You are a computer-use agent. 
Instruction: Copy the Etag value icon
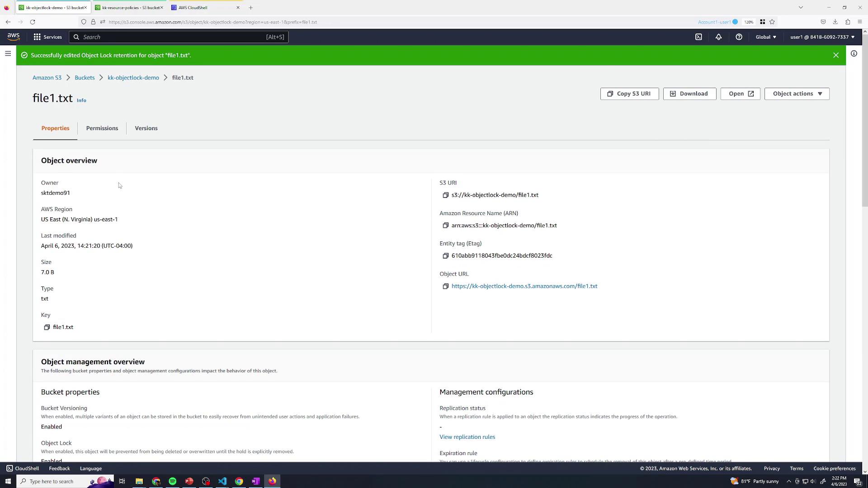pyautogui.click(x=445, y=256)
